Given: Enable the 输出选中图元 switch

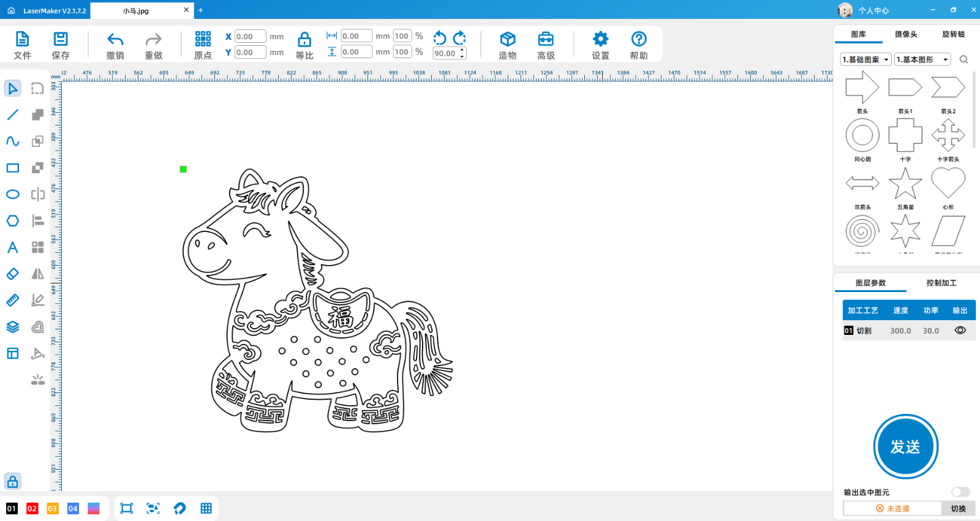Looking at the screenshot, I should coord(960,492).
